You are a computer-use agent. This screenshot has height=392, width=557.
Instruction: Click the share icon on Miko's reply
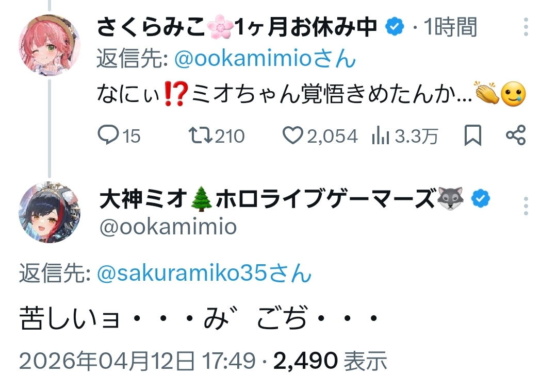(515, 135)
